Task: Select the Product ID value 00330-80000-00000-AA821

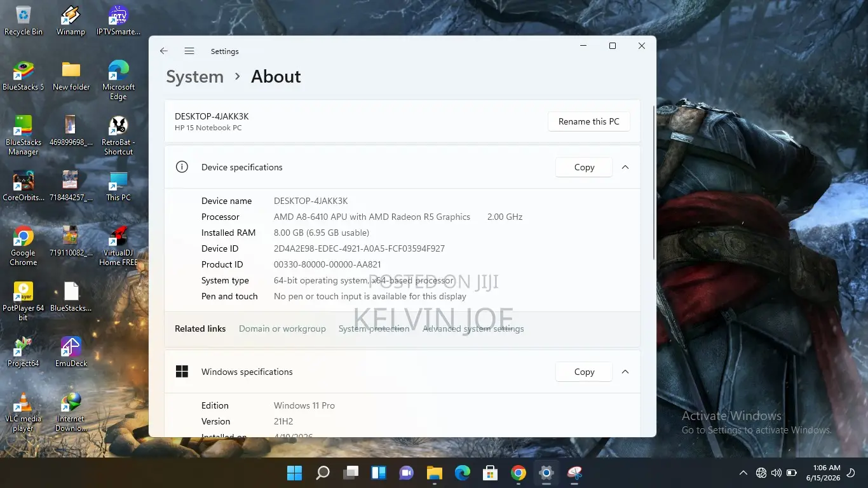Action: click(327, 264)
